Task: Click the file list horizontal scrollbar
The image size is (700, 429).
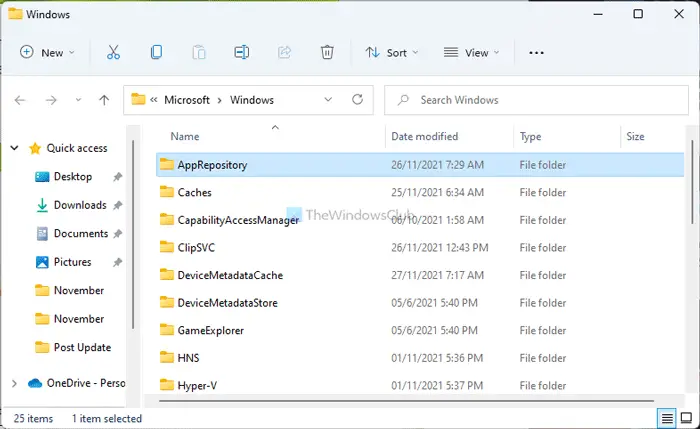Action: [406, 401]
